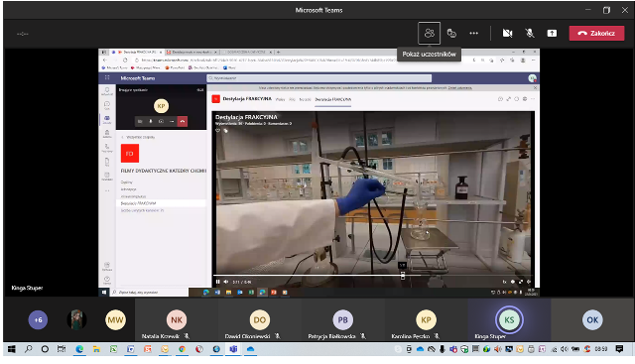Click the red hang-up in mini call window
This screenshot has height=364, width=635.
coord(183,121)
